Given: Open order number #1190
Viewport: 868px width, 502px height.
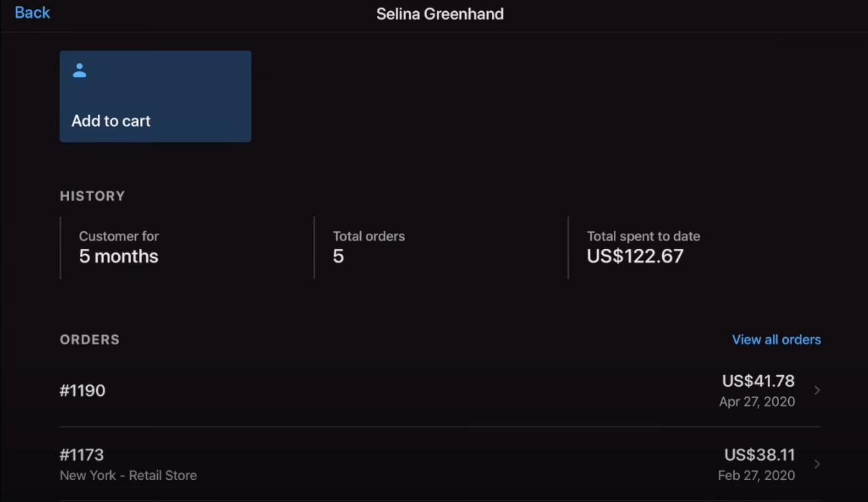Looking at the screenshot, I should (x=83, y=390).
